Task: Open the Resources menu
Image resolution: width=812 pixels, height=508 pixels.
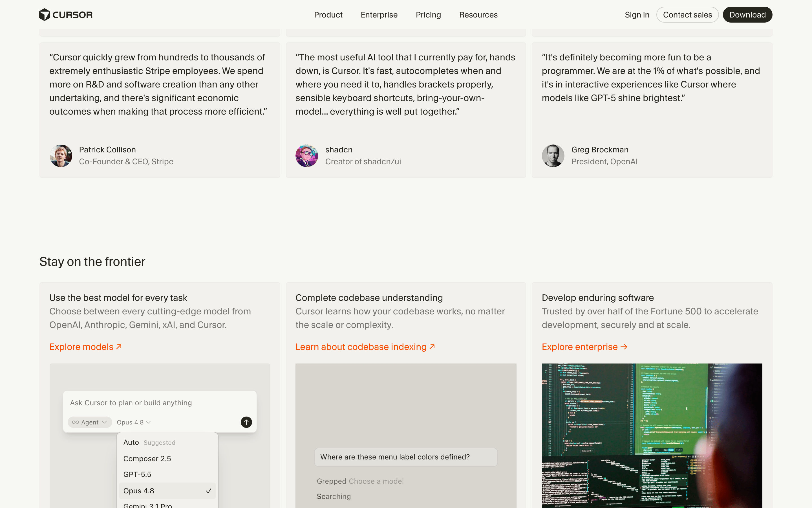Action: 478,15
